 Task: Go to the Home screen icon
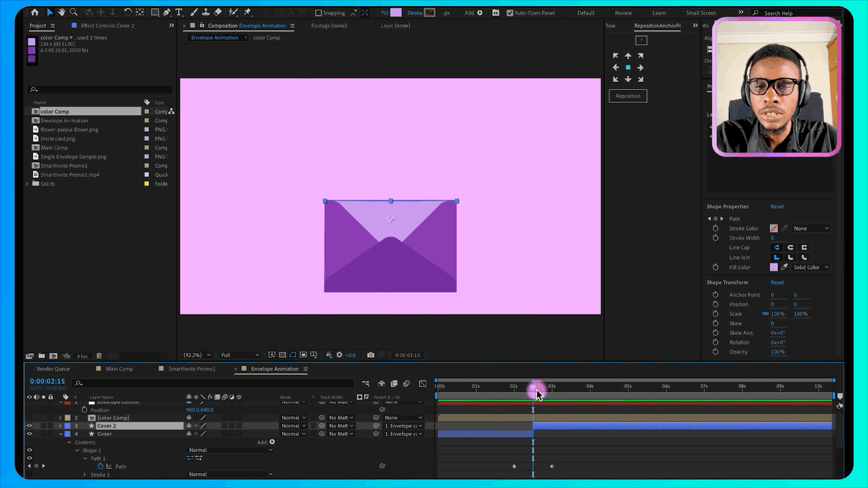tap(35, 12)
